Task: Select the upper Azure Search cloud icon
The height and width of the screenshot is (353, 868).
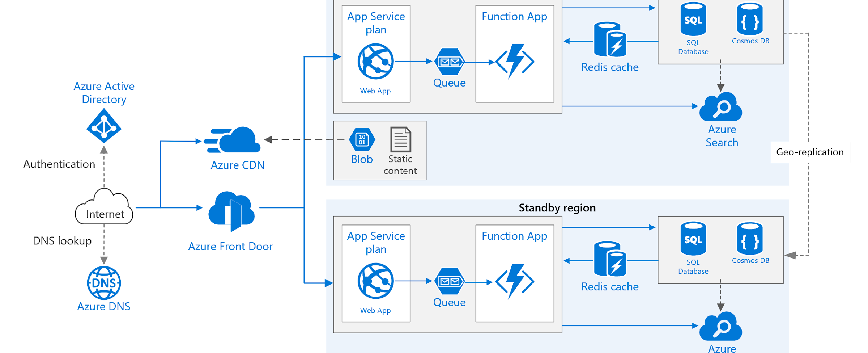Action: [x=721, y=107]
